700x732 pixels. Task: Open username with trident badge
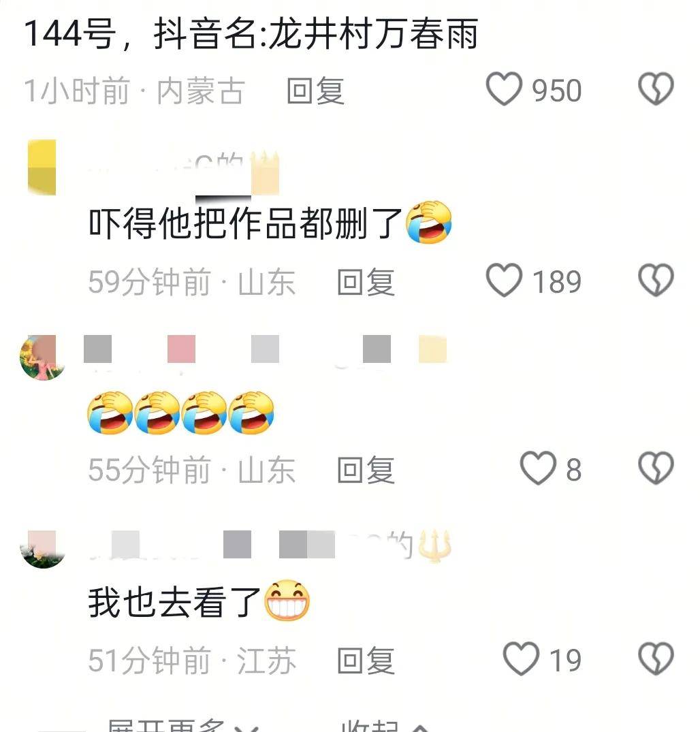[x=270, y=545]
